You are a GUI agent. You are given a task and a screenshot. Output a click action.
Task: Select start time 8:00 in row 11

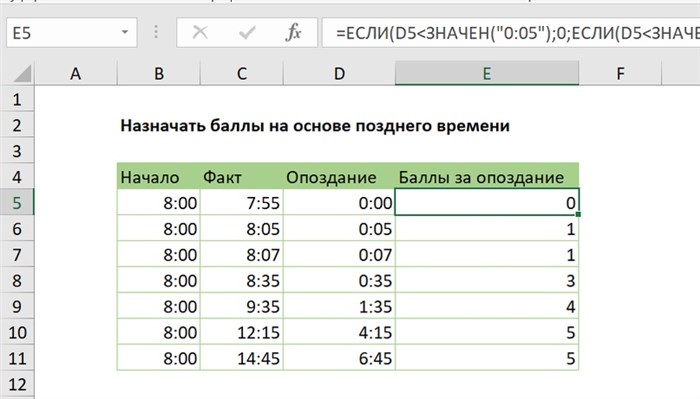pyautogui.click(x=158, y=358)
